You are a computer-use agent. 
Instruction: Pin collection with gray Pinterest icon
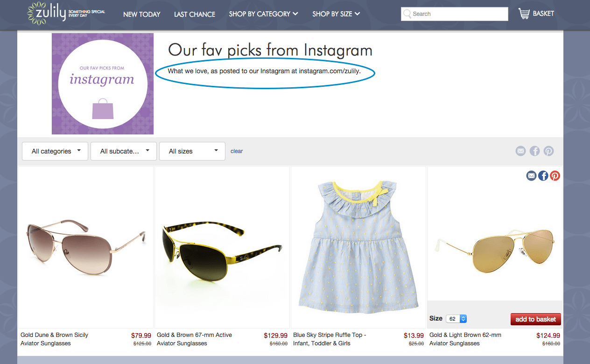point(548,151)
